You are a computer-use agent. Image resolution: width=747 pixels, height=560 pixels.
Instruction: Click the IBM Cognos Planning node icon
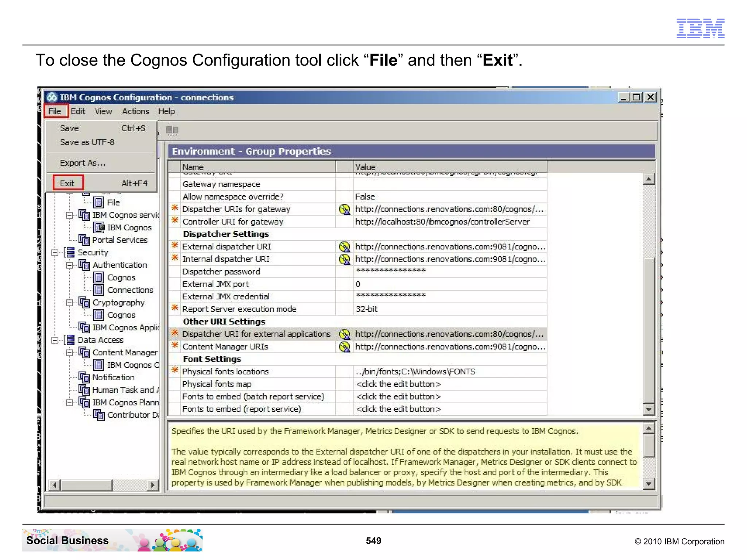point(84,402)
